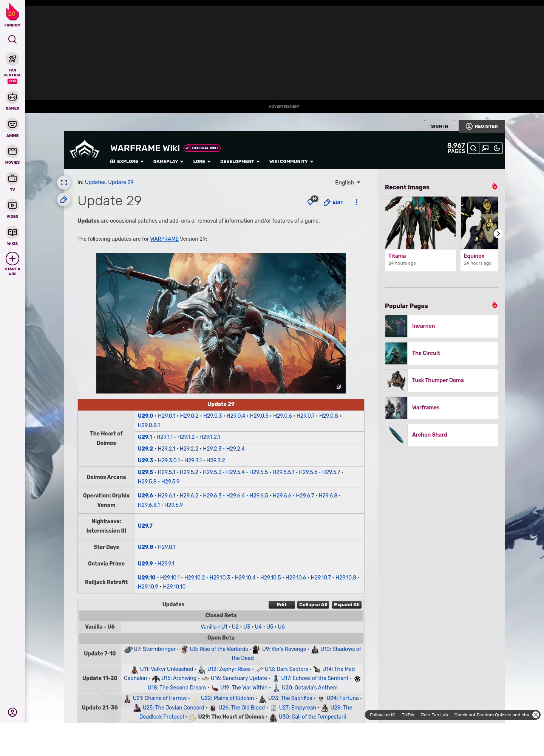
Task: Click the Sign In button
Action: click(x=439, y=126)
